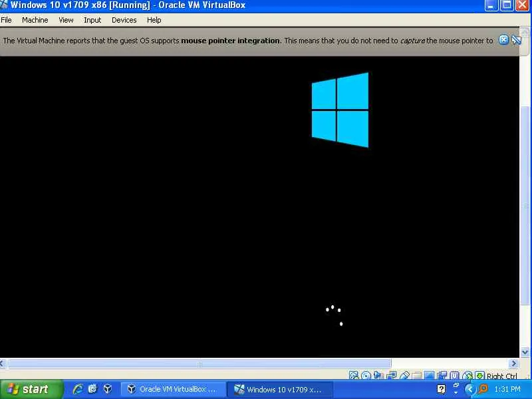Viewport: 532px width, 399px height.
Task: Launch VirtualBox from the Quick Launch cube icon
Action: click(108, 389)
